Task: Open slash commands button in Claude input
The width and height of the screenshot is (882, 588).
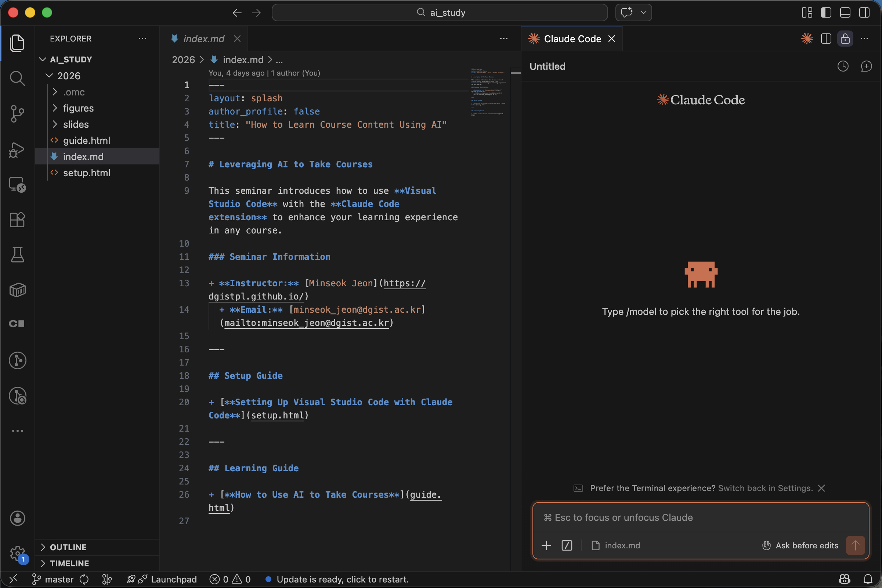Action: pos(567,545)
